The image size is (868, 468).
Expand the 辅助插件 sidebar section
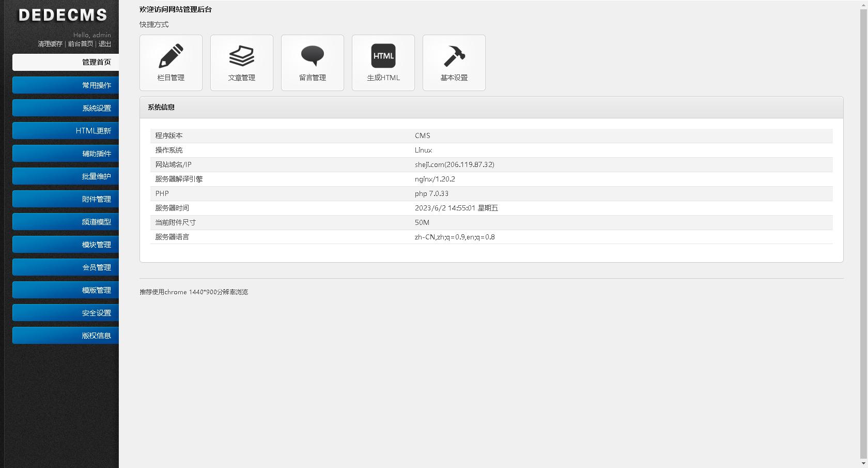tap(65, 153)
